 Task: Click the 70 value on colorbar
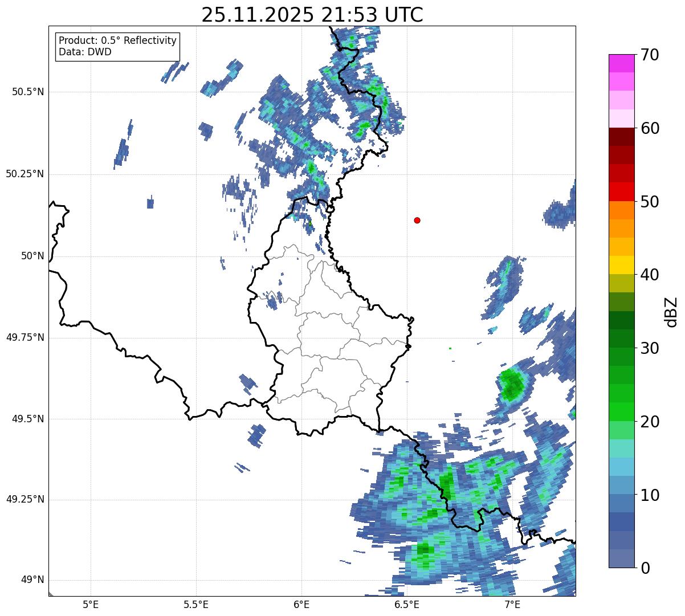click(x=650, y=55)
